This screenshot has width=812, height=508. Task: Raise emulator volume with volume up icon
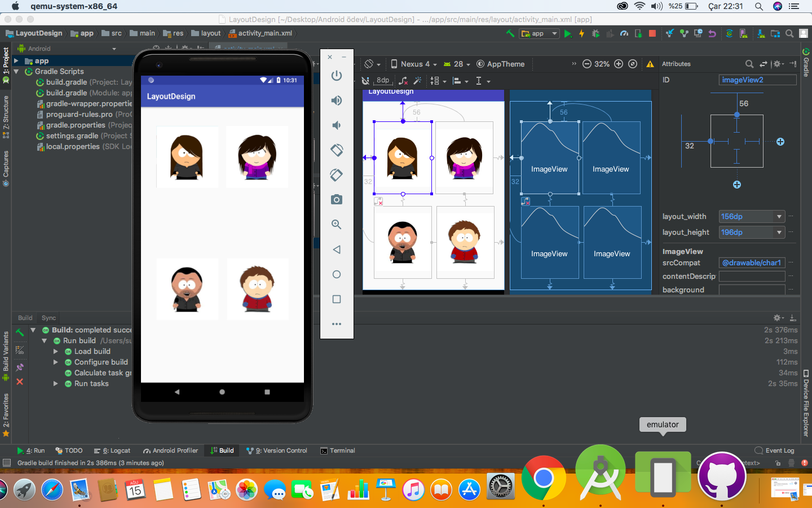(337, 100)
